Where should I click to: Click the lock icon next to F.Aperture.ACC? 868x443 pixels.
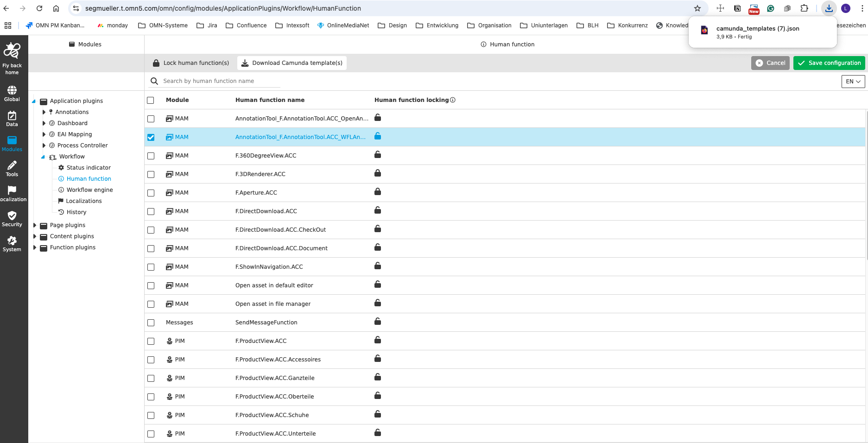click(378, 192)
